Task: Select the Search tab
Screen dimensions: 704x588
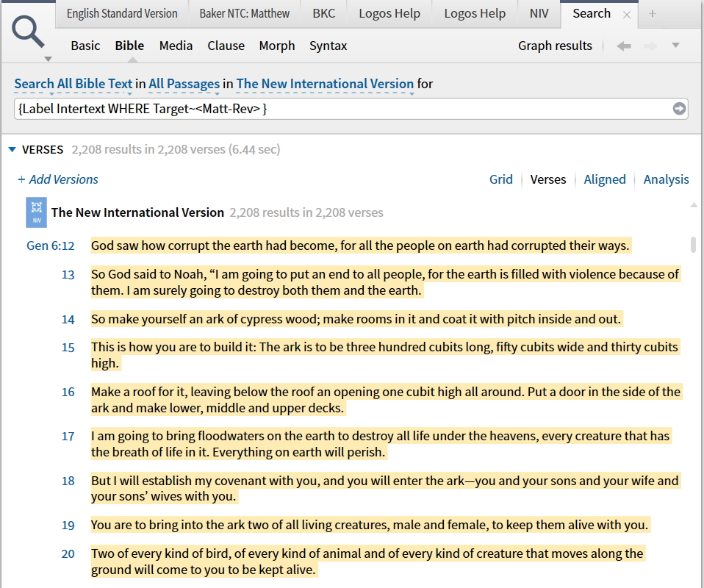Action: tap(592, 14)
